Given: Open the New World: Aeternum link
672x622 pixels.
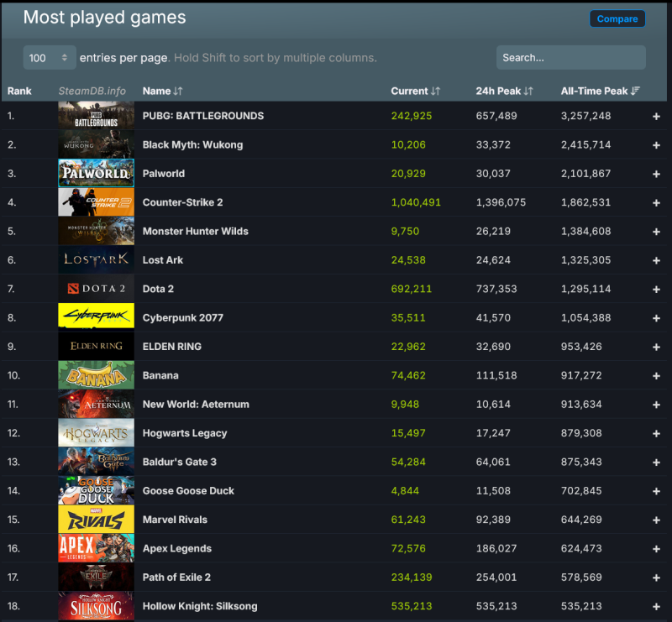Looking at the screenshot, I should point(196,404).
